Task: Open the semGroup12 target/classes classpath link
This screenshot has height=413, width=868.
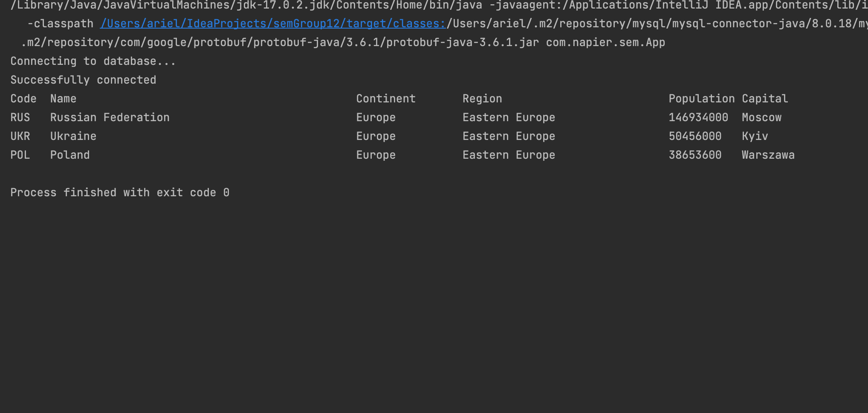Action: (273, 23)
